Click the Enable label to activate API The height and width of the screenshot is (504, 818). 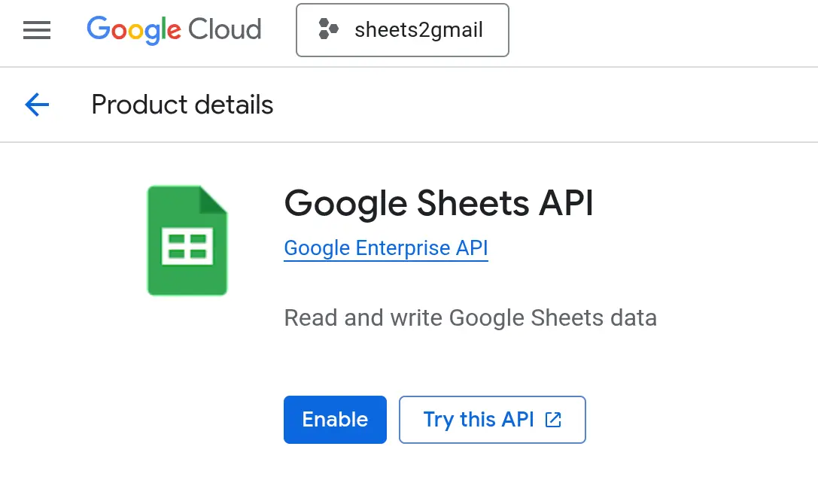tap(335, 420)
